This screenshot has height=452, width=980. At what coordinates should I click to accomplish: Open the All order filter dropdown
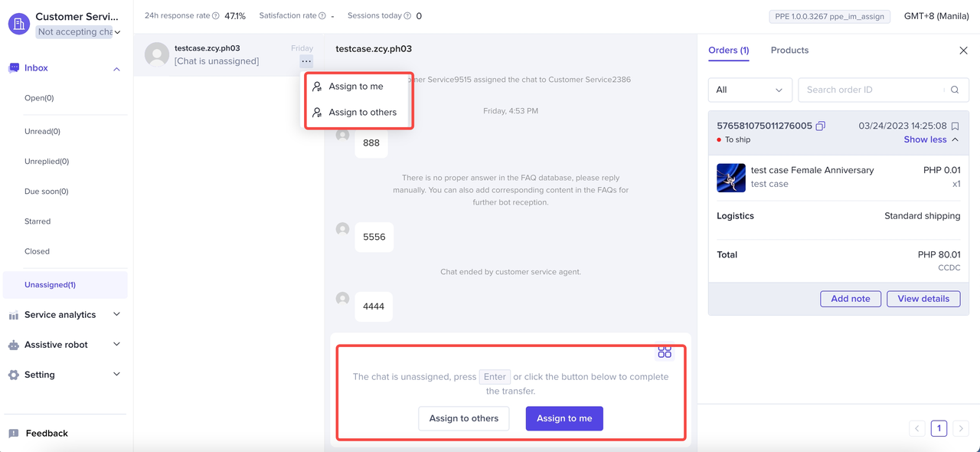click(x=750, y=90)
